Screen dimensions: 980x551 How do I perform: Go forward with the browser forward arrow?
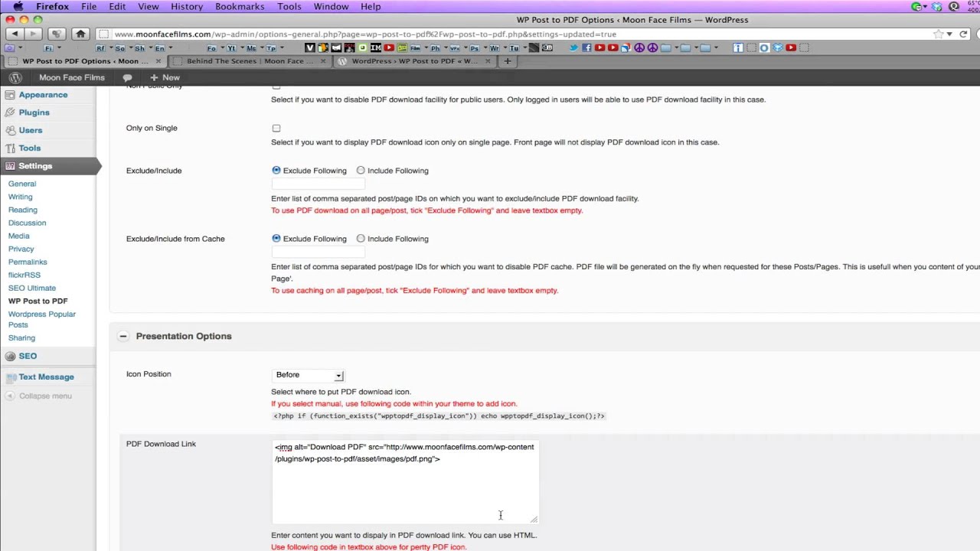pos(33,34)
